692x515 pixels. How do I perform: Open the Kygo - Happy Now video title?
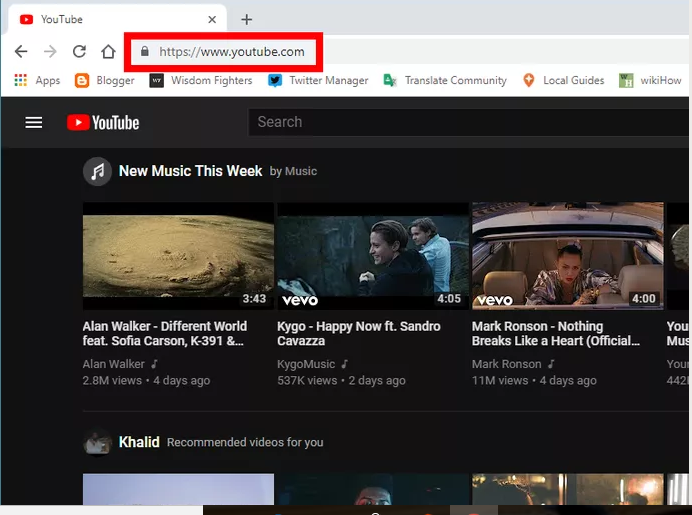359,334
